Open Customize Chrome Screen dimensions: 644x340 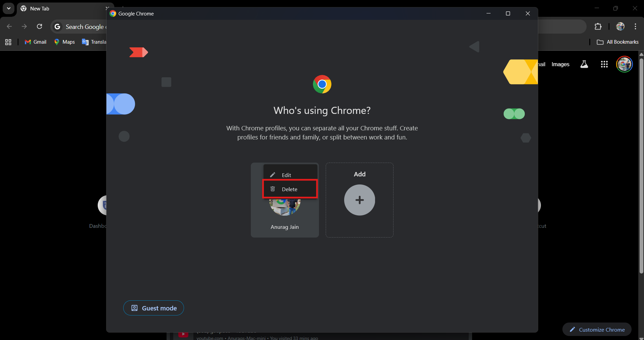597,329
